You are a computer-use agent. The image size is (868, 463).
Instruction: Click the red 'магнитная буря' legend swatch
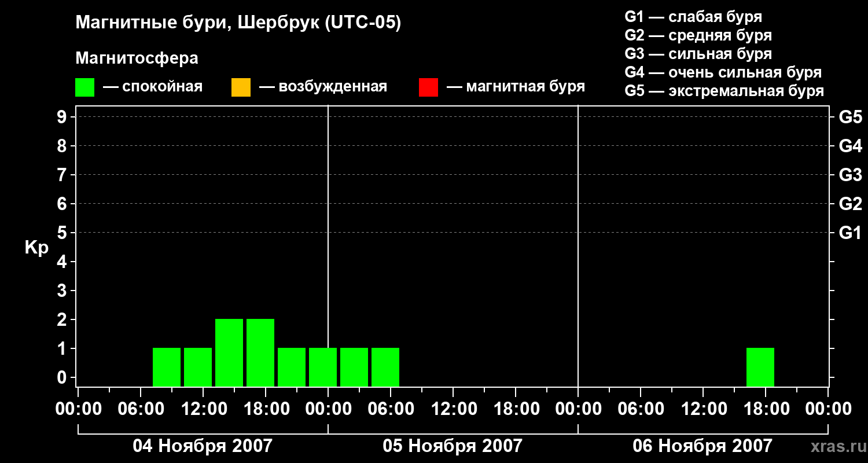pos(428,87)
